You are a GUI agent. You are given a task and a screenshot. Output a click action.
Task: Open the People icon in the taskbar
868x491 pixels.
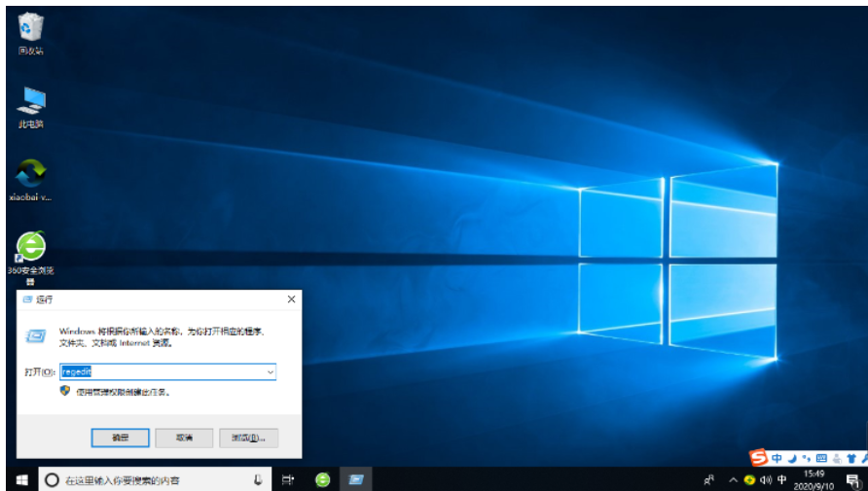click(x=709, y=479)
